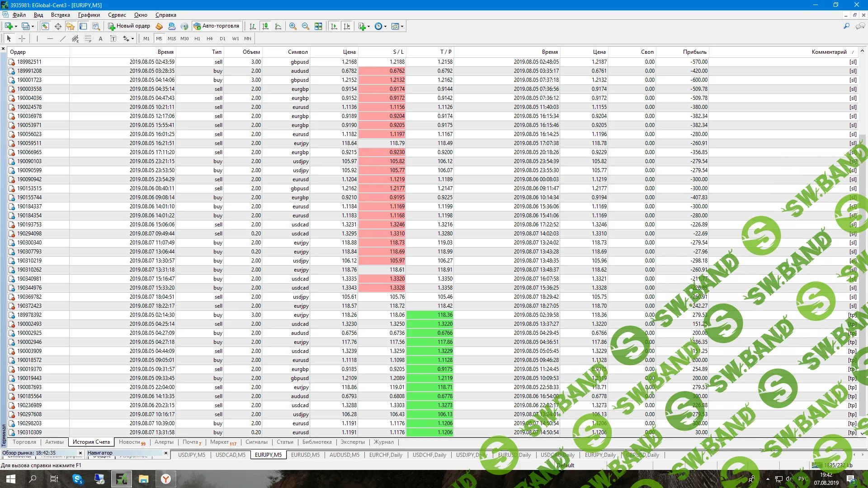This screenshot has height=488, width=868.
Task: Expand the indicators list dropdown arrow
Action: (368, 26)
